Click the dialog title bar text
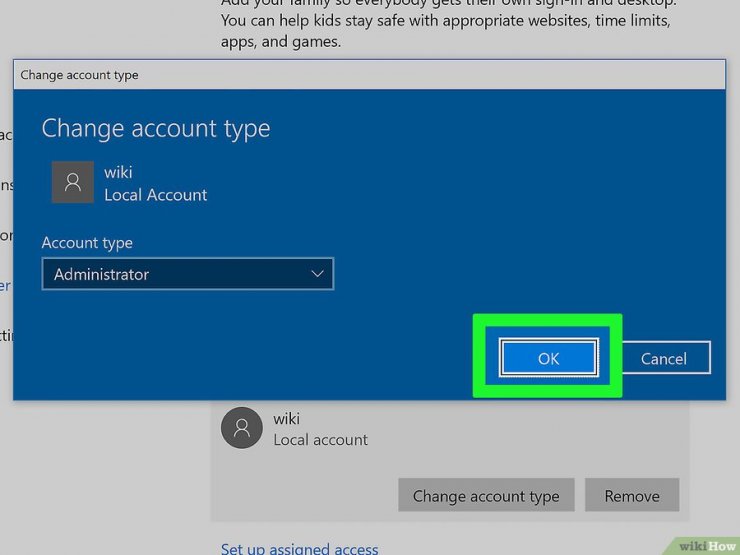Screen dimensions: 740x555 79,75
